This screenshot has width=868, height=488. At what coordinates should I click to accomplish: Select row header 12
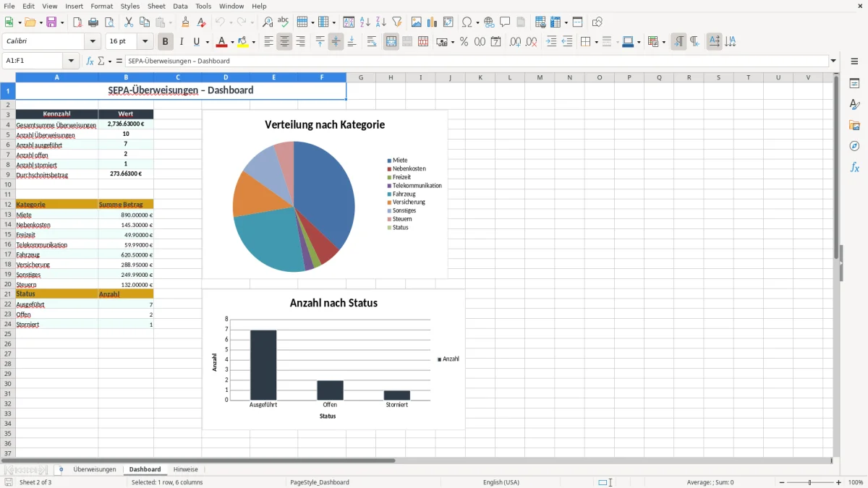(8, 204)
